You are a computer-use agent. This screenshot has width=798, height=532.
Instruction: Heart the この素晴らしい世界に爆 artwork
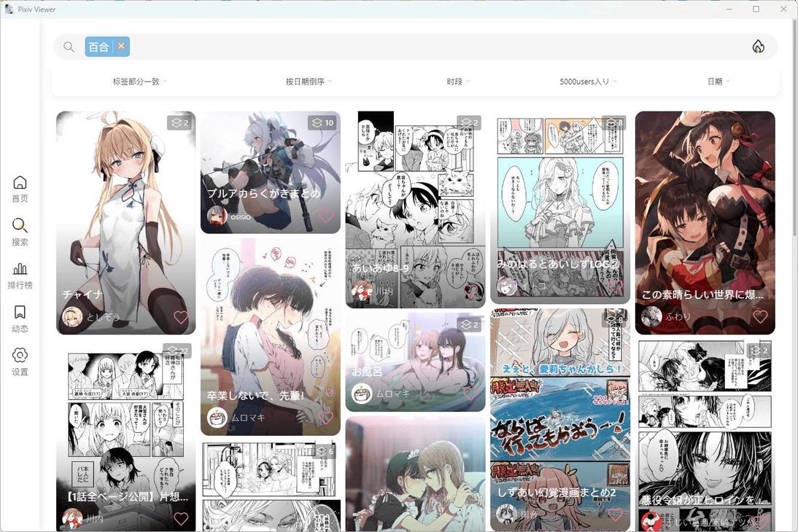761,316
